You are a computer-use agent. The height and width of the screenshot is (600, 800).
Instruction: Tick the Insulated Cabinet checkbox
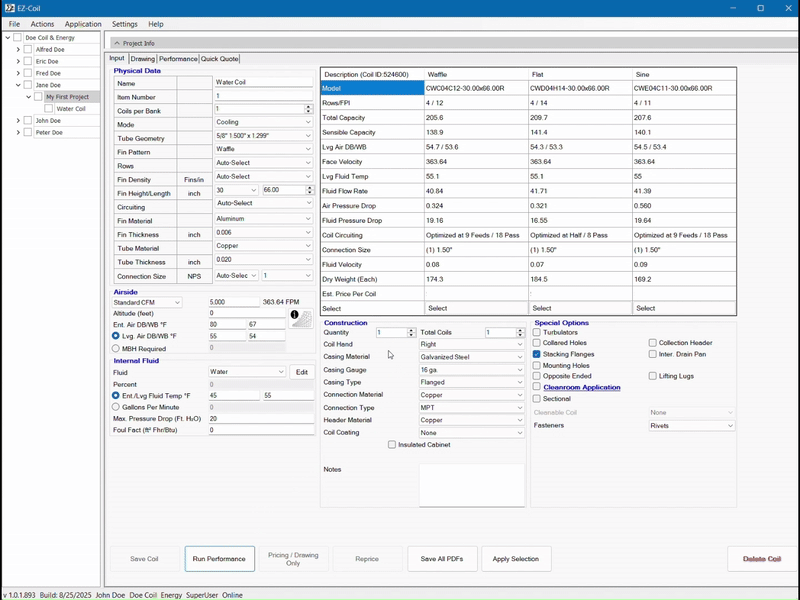[x=392, y=444]
